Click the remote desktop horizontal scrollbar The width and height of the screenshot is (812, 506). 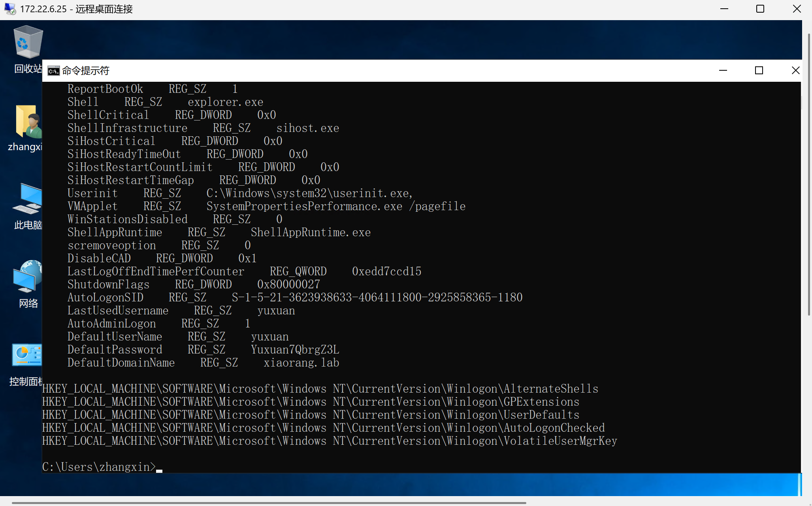[269, 503]
